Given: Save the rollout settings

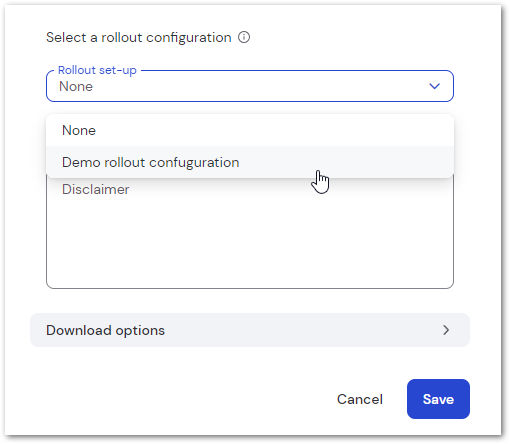Looking at the screenshot, I should point(438,399).
